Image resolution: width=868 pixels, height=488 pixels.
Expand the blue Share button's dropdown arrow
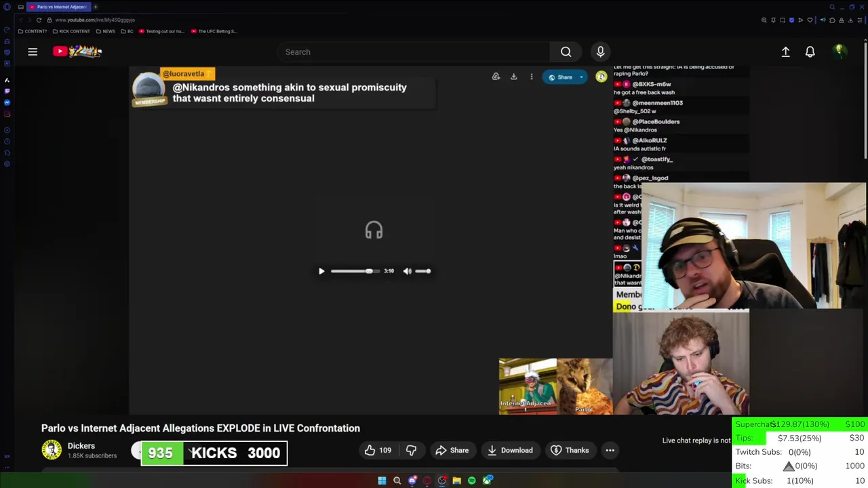(581, 77)
